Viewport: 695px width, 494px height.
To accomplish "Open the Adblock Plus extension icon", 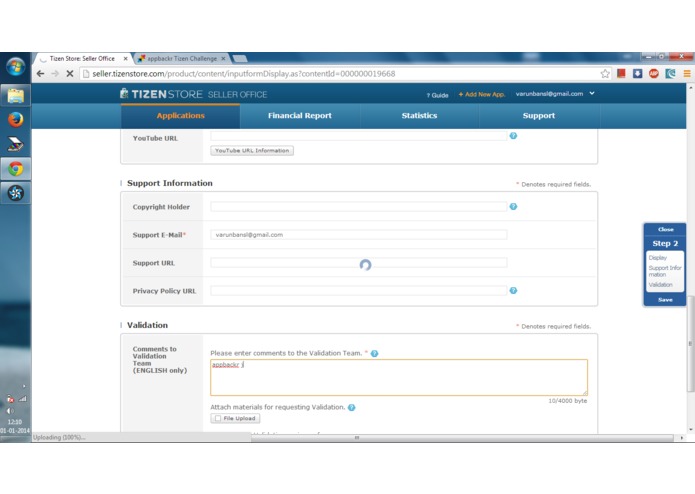I will click(x=654, y=74).
